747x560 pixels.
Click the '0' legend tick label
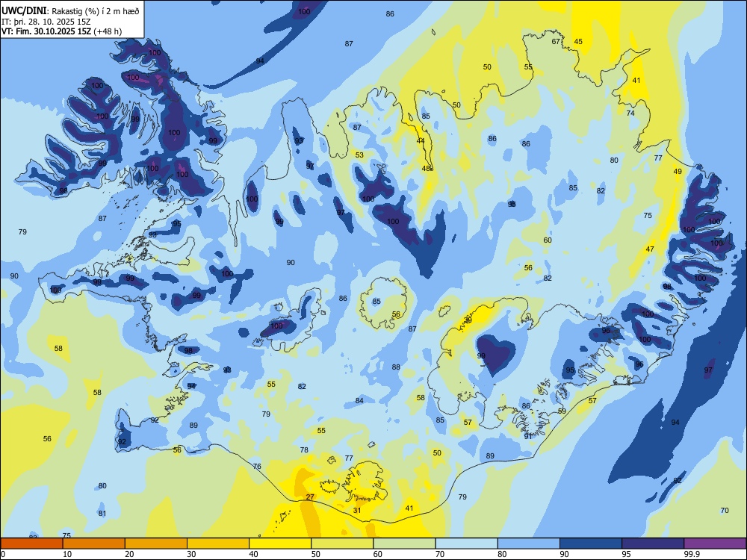(x=3, y=554)
